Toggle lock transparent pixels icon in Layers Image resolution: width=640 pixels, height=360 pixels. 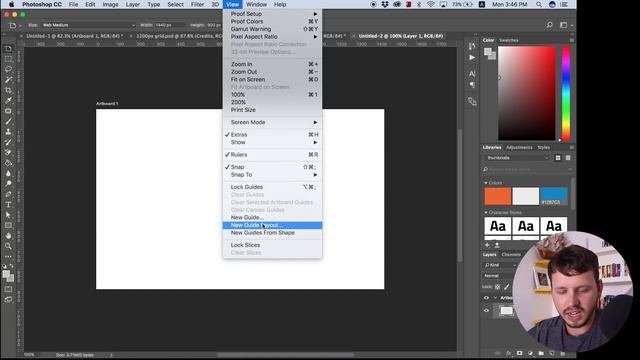coord(497,287)
